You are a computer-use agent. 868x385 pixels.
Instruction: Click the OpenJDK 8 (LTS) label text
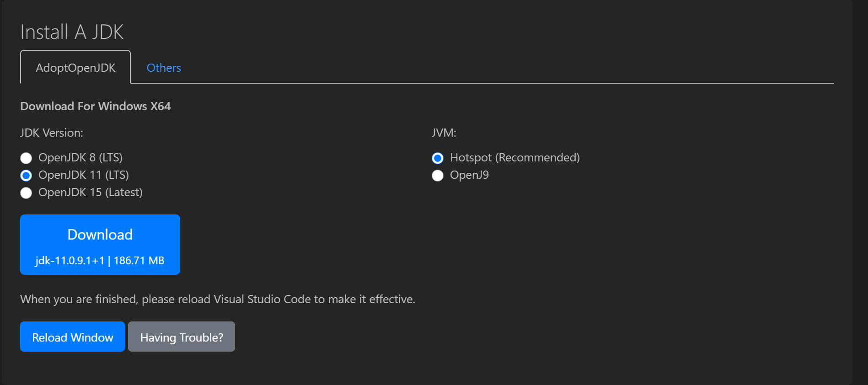(80, 158)
